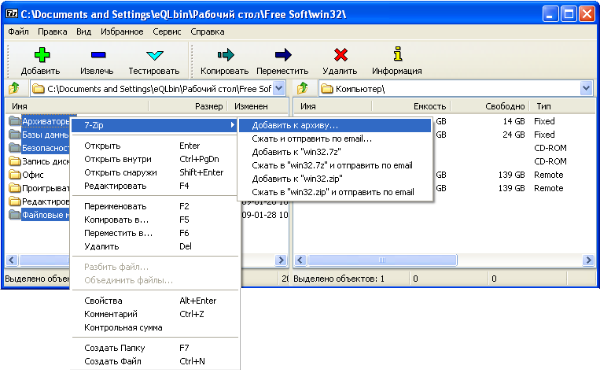Image resolution: width=600 pixels, height=373 pixels.
Task: Select Открыть внутри in context menu
Action: point(155,159)
